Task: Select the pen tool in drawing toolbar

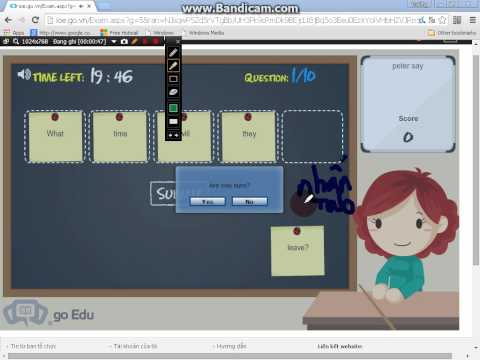Action: click(173, 53)
